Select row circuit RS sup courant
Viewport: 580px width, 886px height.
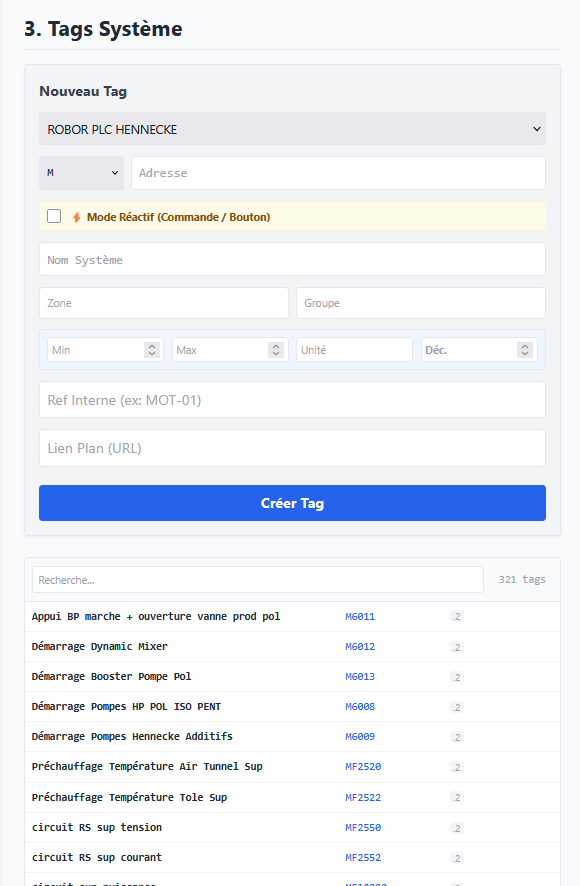coord(292,857)
